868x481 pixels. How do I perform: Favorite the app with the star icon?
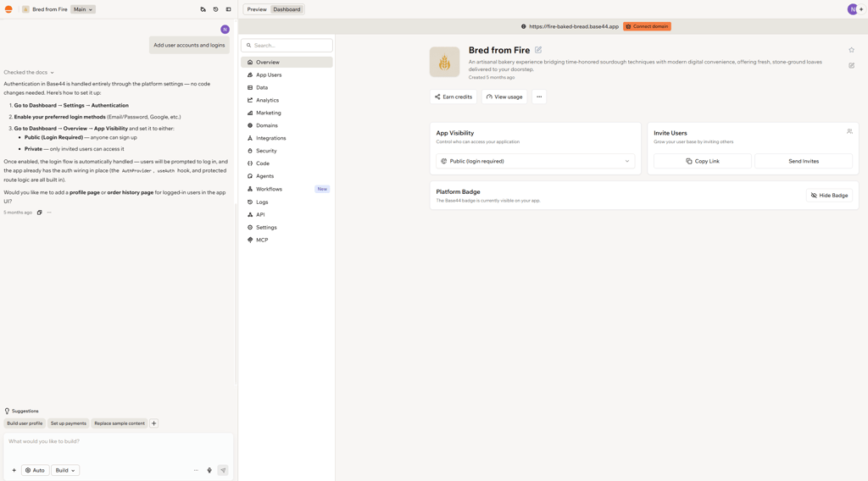pyautogui.click(x=851, y=50)
